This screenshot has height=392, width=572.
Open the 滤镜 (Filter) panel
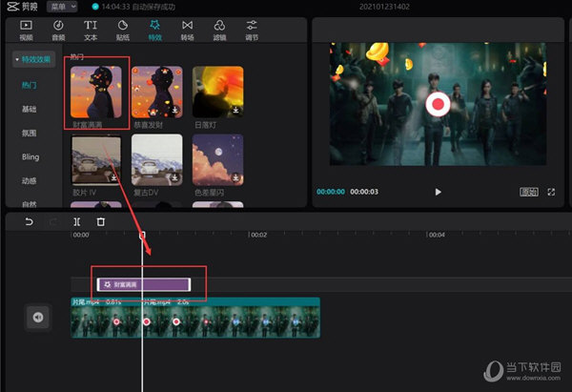point(219,29)
